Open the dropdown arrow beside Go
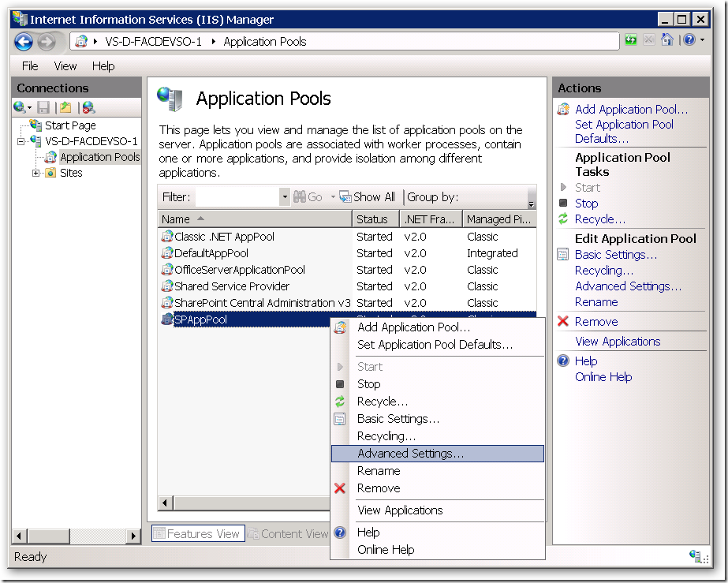The width and height of the screenshot is (728, 583). tap(333, 197)
